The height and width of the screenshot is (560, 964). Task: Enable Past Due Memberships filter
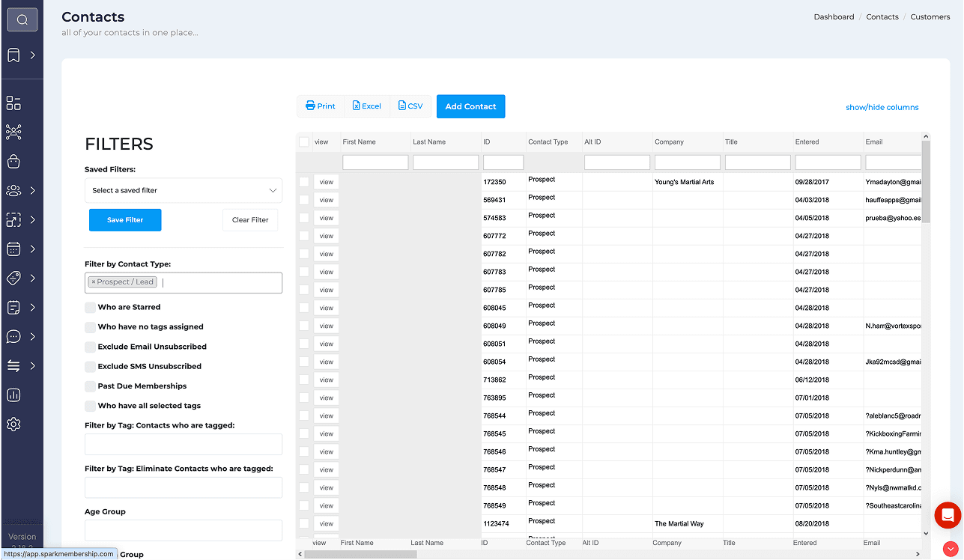click(x=90, y=386)
